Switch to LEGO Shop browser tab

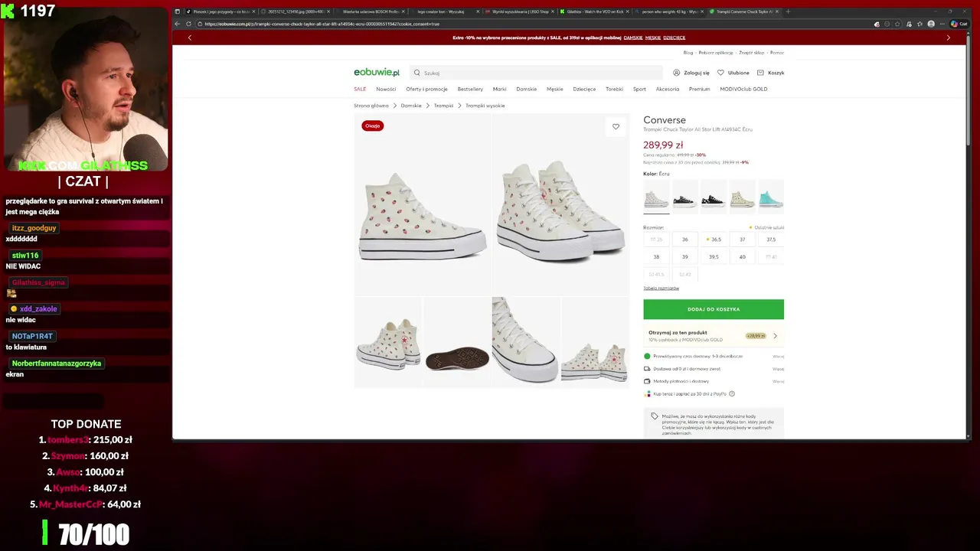521,11
